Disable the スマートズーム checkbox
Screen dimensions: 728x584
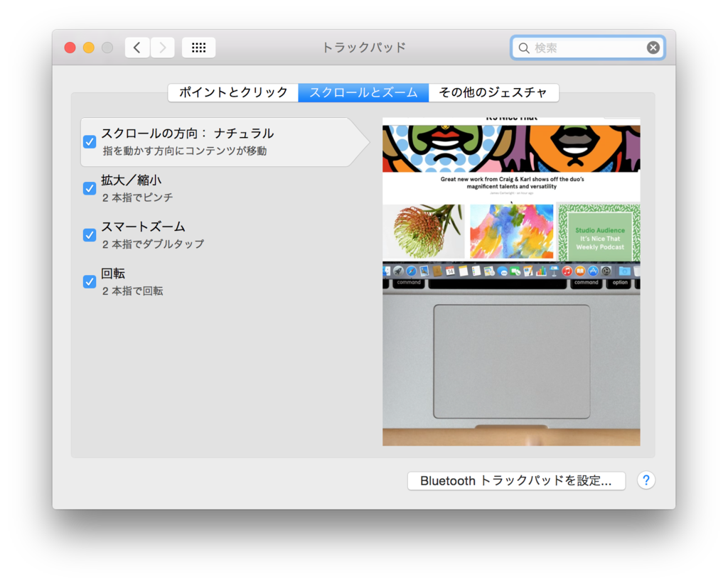[90, 234]
